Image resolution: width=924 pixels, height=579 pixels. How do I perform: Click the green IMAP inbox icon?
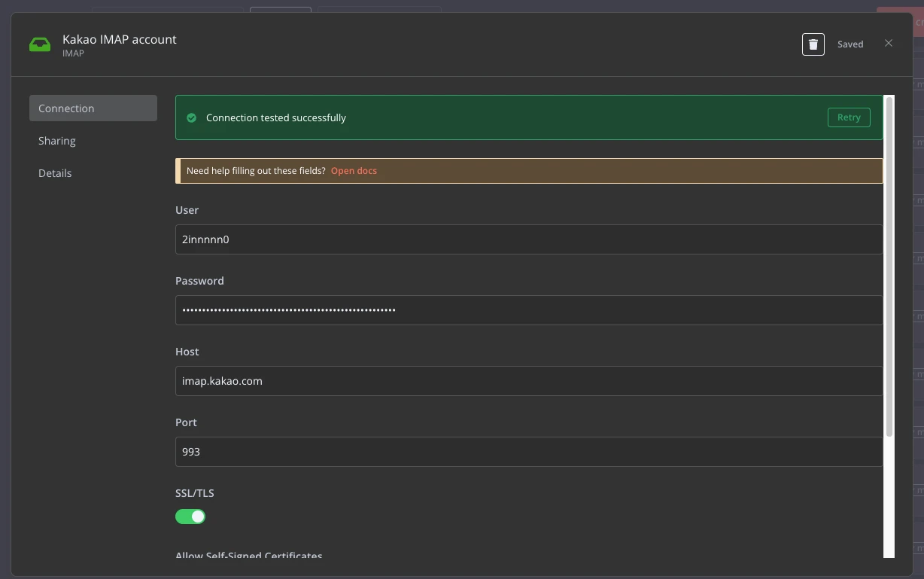40,44
